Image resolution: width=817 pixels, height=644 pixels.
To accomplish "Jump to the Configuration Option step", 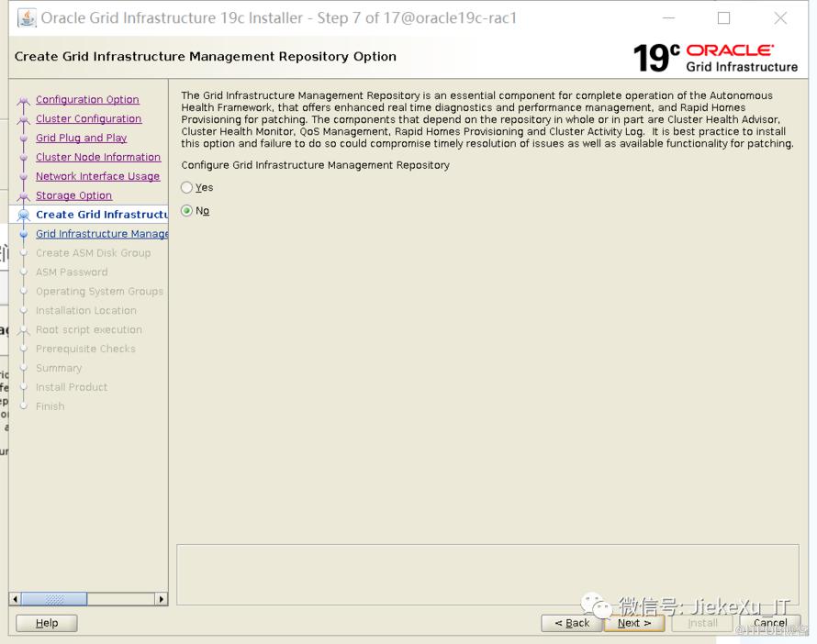I will coord(87,99).
